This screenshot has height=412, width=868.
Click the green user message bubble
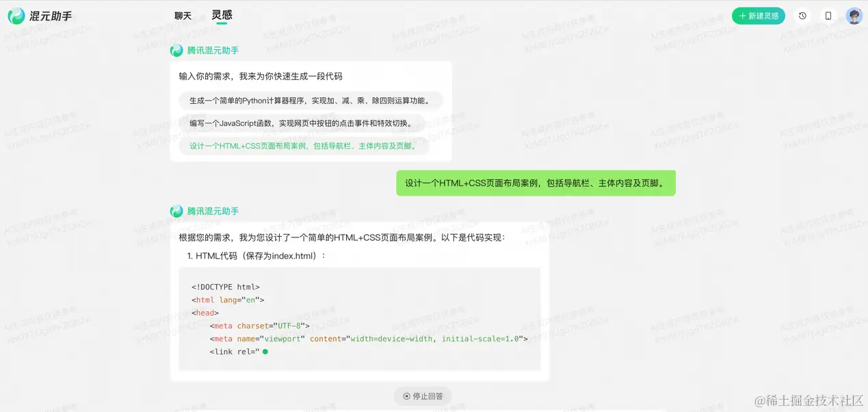[x=536, y=183]
